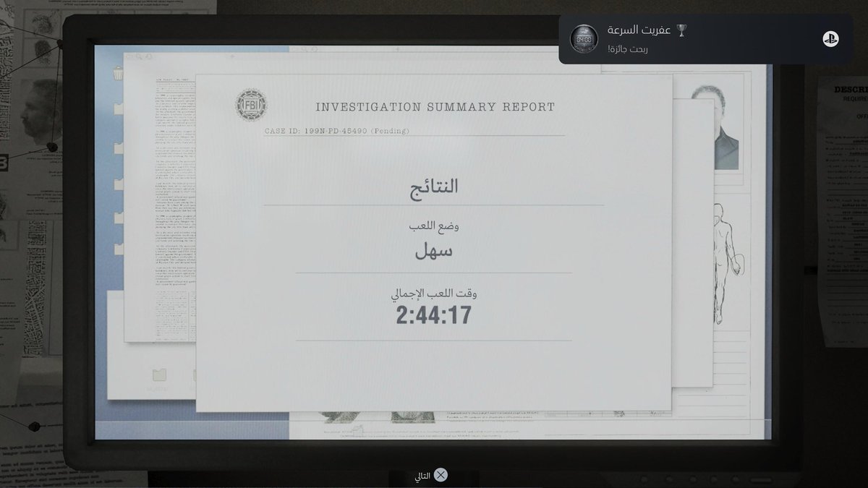Click the ربحت جائزة! text in the notification
This screenshot has width=868, height=488.
(x=629, y=49)
